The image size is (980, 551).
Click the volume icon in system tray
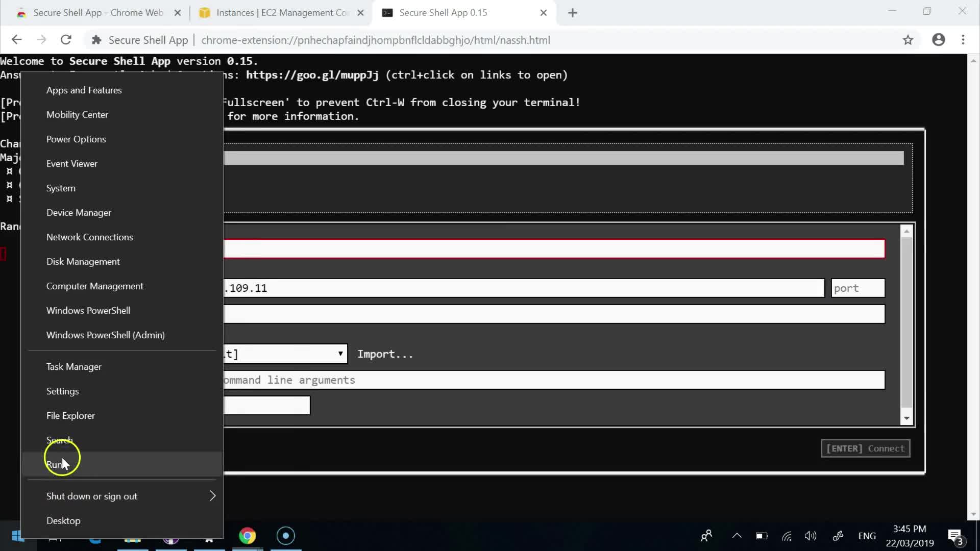(x=810, y=536)
